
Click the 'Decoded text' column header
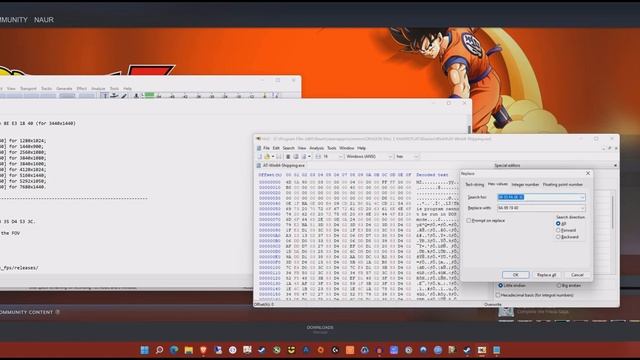click(432, 175)
